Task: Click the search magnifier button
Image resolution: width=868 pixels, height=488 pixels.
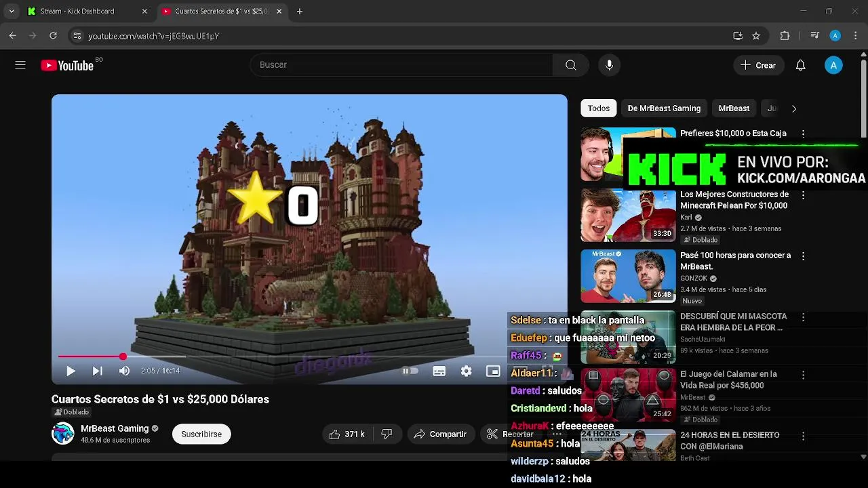Action: click(x=571, y=65)
